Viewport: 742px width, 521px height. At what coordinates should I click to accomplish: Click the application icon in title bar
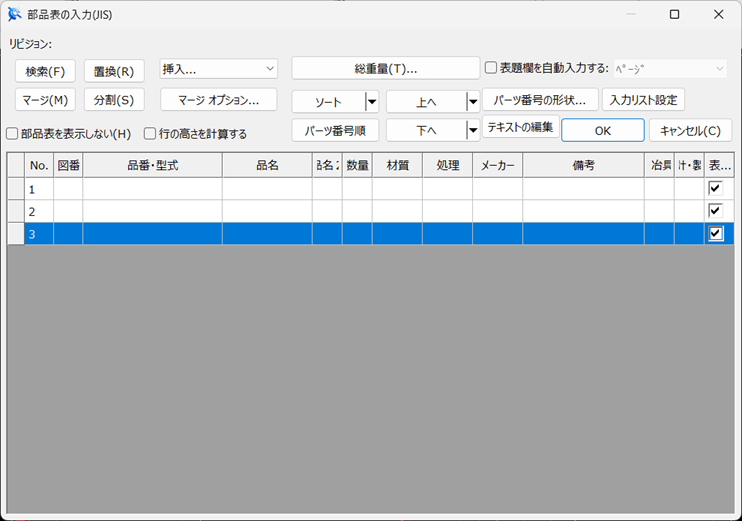(15, 15)
